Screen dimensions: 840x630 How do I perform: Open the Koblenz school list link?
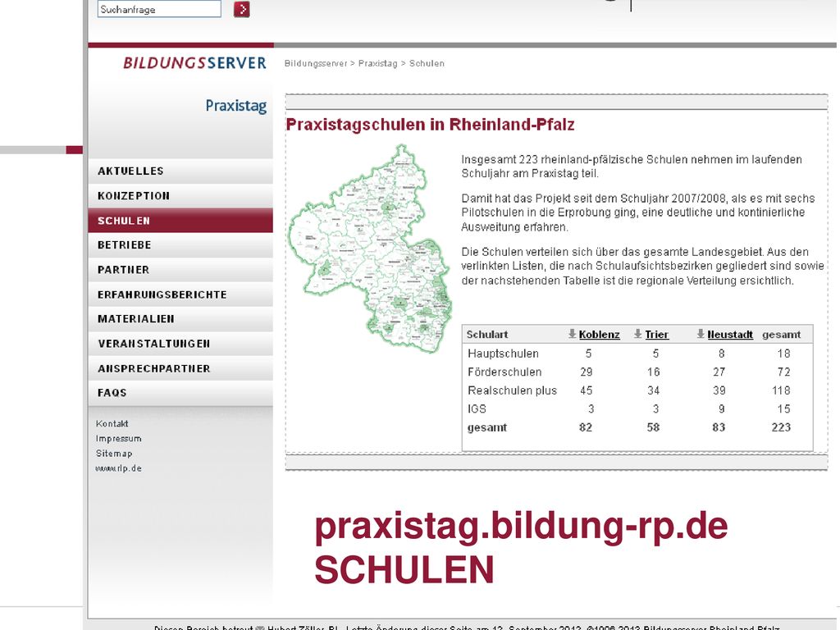tap(599, 335)
